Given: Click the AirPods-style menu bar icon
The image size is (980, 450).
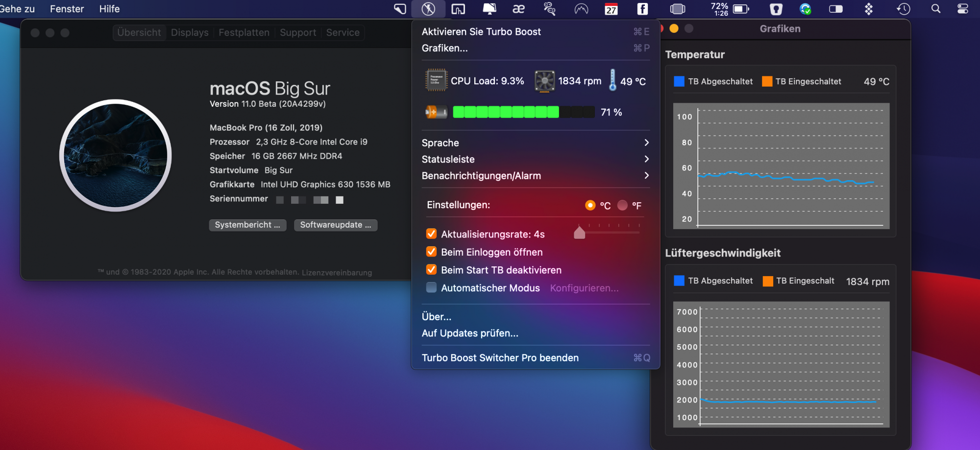Looking at the screenshot, I should 550,9.
